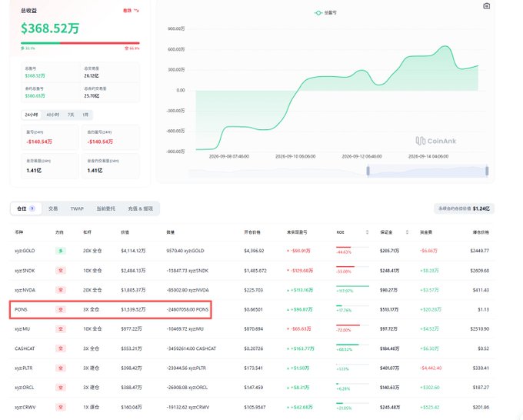Screen dimensions: 523x420
Task: Click the 空 badge in xyz:ORCL row
Action: click(61, 388)
